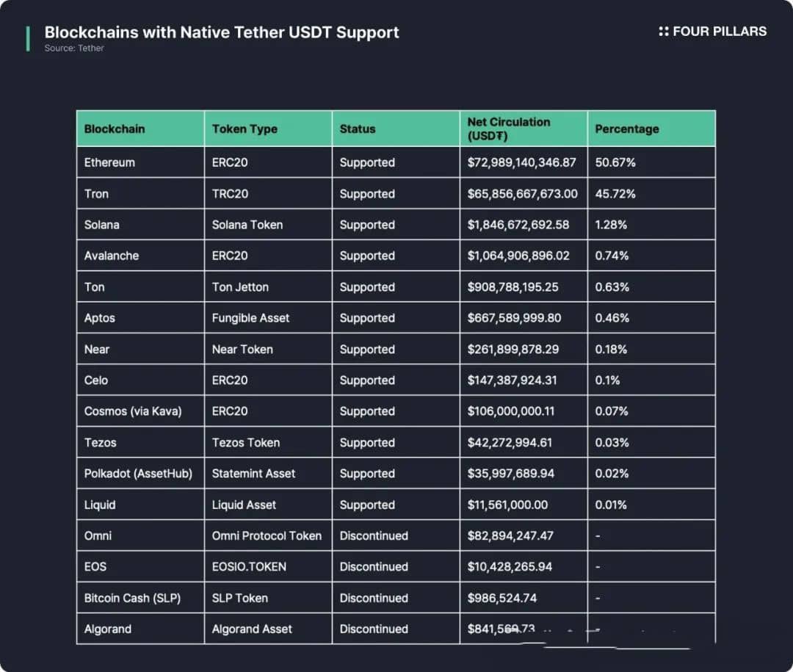Click the Token Type column header
Viewport: 793px width, 672px height.
245,129
